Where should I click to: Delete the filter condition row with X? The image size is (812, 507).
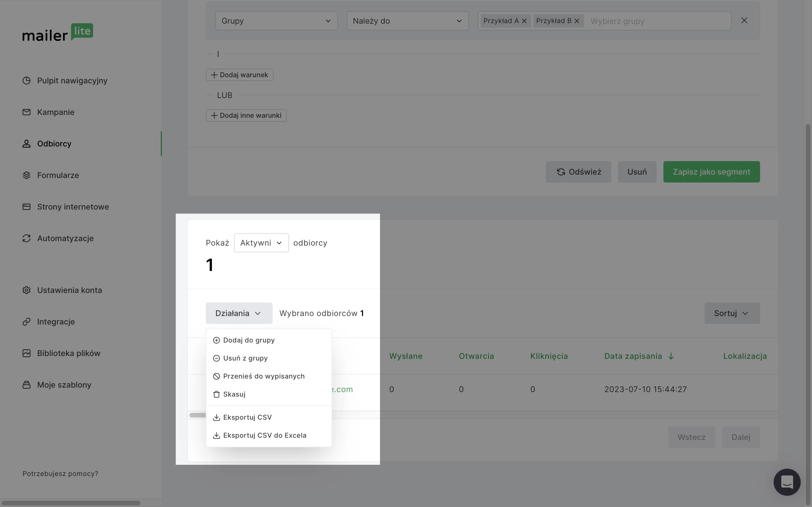click(x=744, y=21)
